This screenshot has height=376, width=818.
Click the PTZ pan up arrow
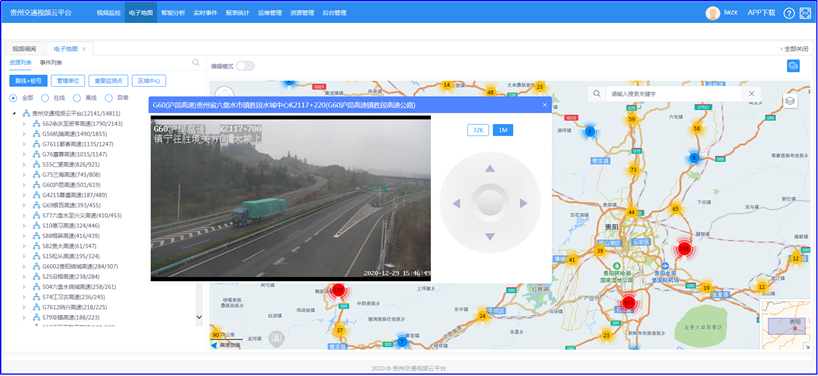pos(489,168)
